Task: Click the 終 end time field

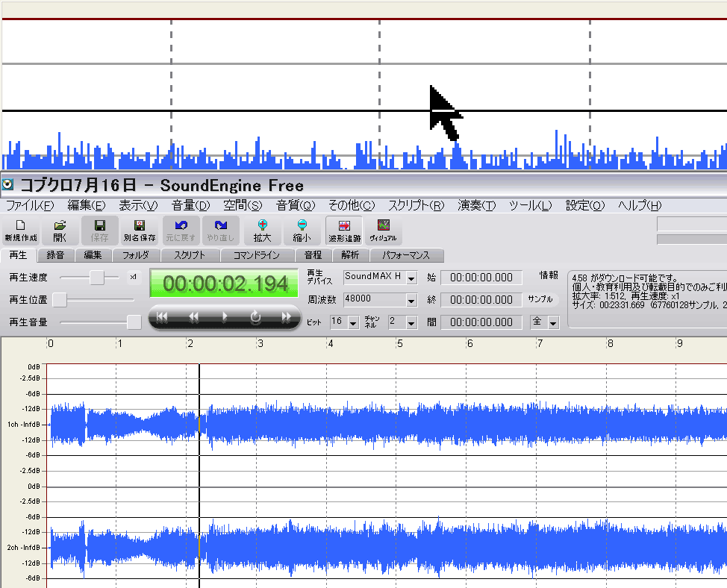Action: click(x=481, y=300)
